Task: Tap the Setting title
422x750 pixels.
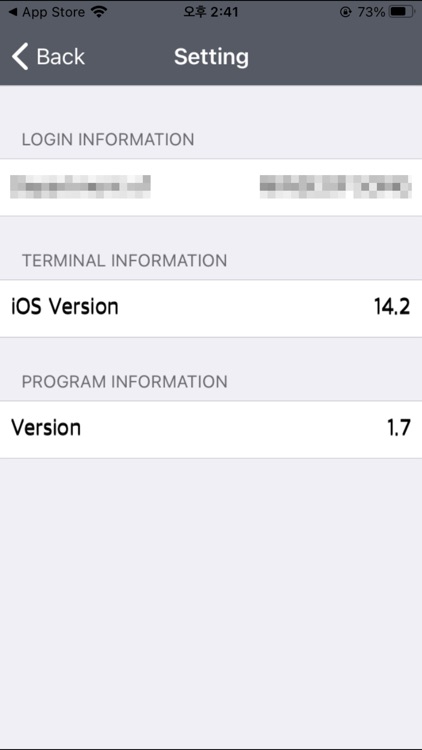Action: tap(211, 57)
